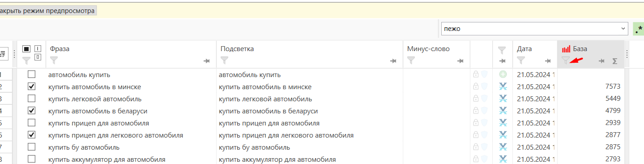This screenshot has width=644, height=164.
Task: Click the pin in the narrow status column header
Action: click(502, 61)
